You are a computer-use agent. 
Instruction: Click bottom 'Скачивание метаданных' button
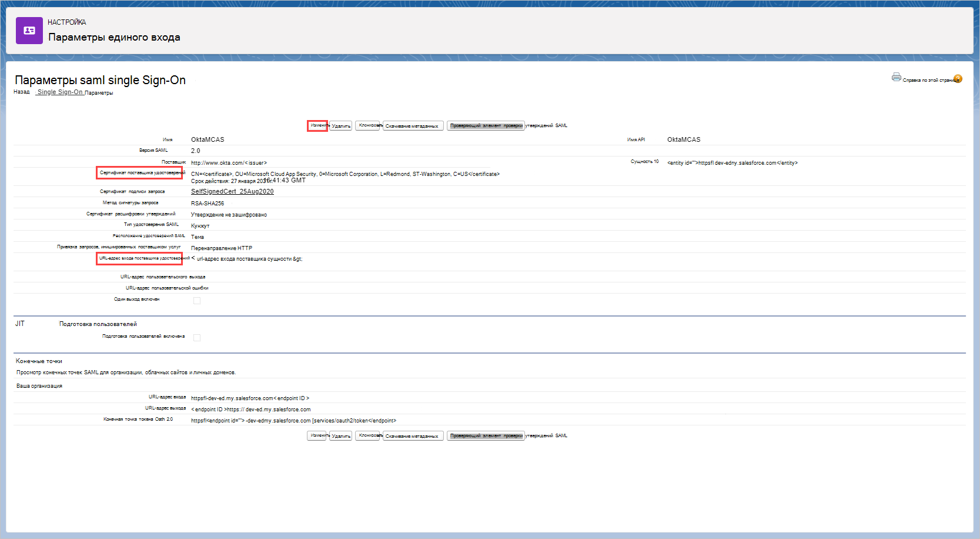413,436
